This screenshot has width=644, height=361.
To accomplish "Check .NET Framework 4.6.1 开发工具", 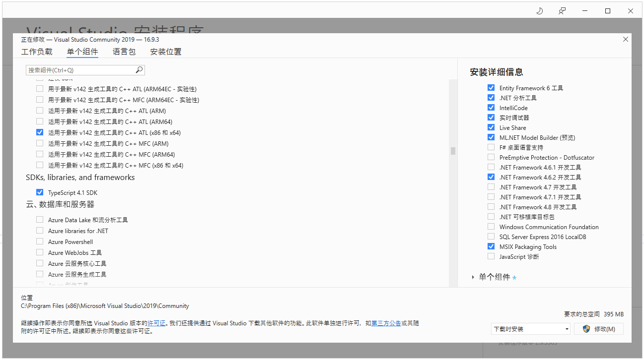I will tap(491, 167).
